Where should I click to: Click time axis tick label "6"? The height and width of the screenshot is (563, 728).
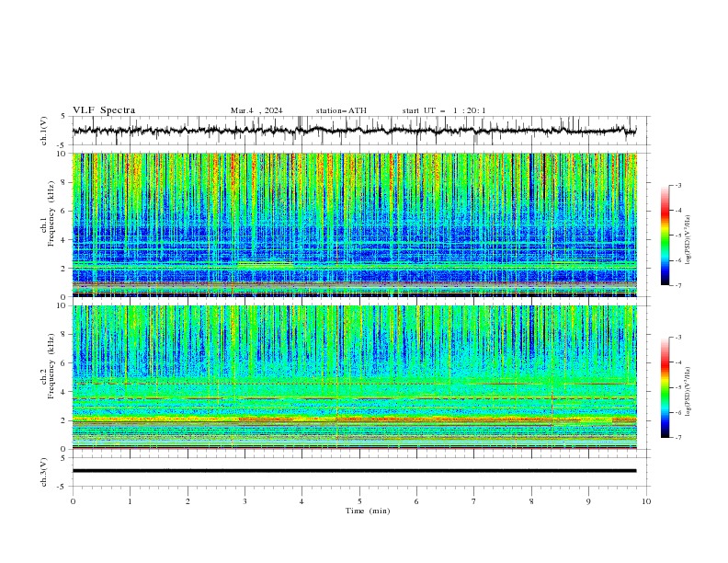point(416,501)
